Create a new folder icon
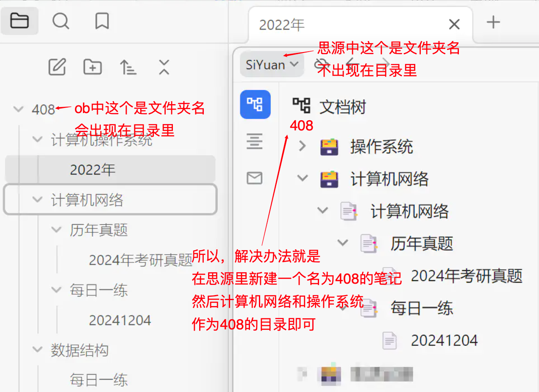 pyautogui.click(x=92, y=66)
